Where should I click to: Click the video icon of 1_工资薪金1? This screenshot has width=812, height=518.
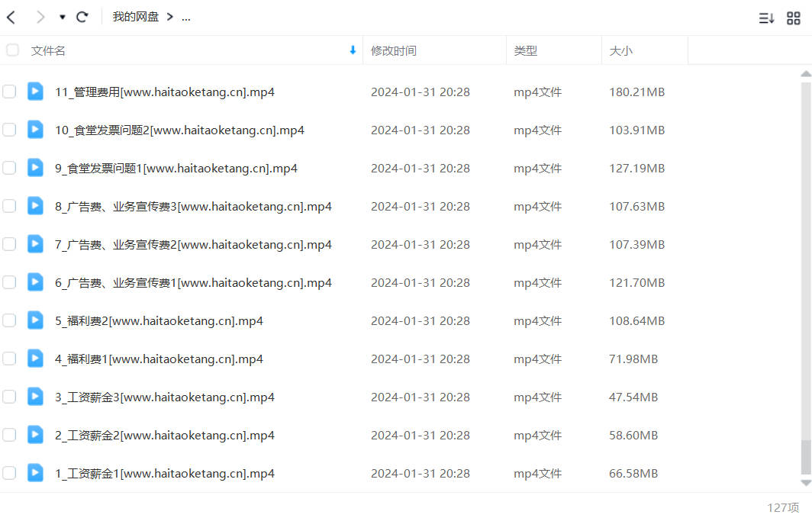(x=35, y=473)
